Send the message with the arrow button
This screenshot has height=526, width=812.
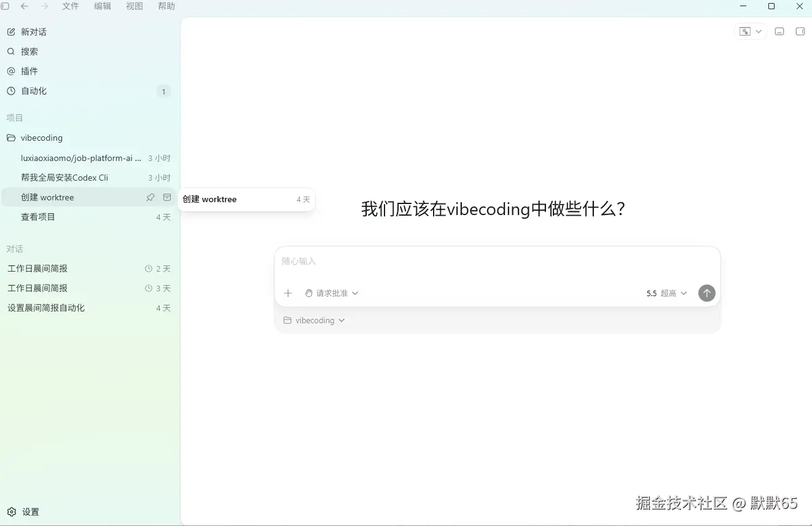pos(707,293)
